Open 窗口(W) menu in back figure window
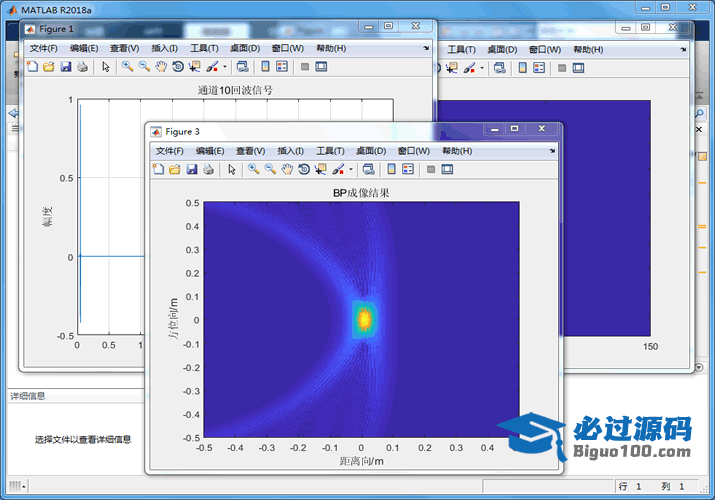 (545, 50)
